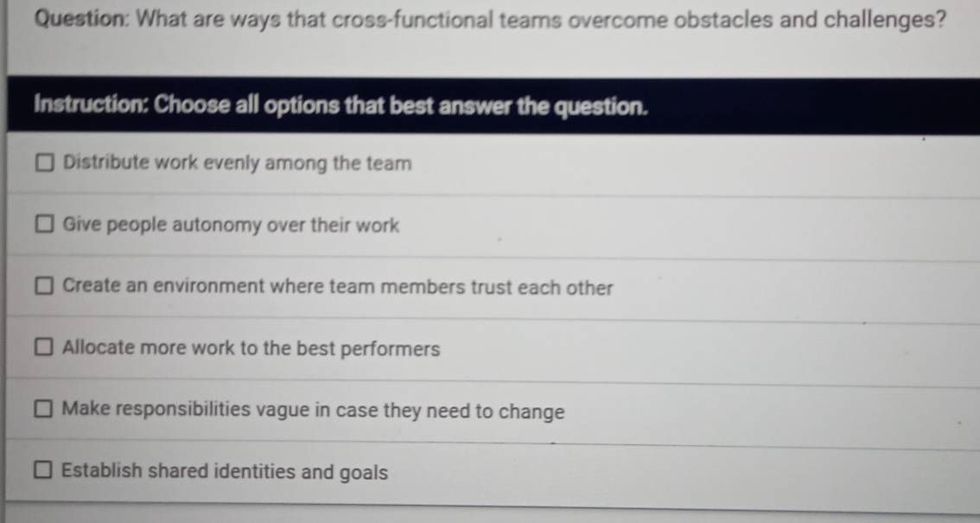Image resolution: width=980 pixels, height=523 pixels.
Task: Click 'Make responsibilities vague in case they need' text
Action: point(314,411)
